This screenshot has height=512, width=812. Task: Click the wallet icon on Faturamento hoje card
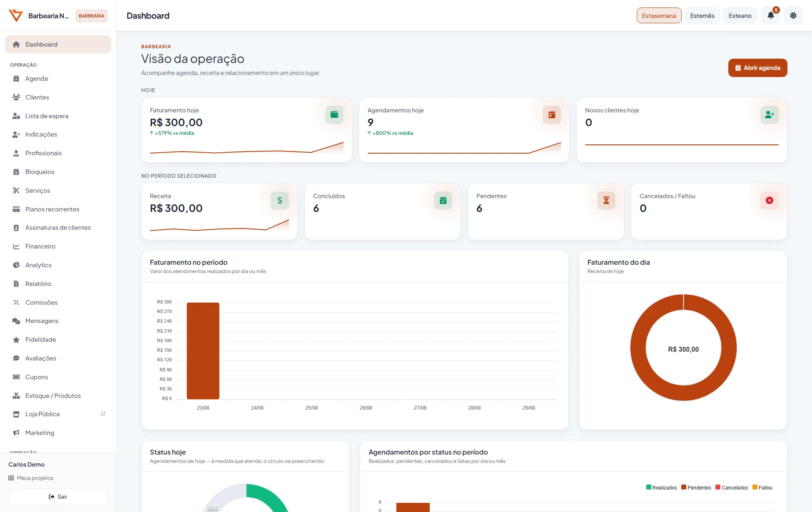[x=334, y=115]
